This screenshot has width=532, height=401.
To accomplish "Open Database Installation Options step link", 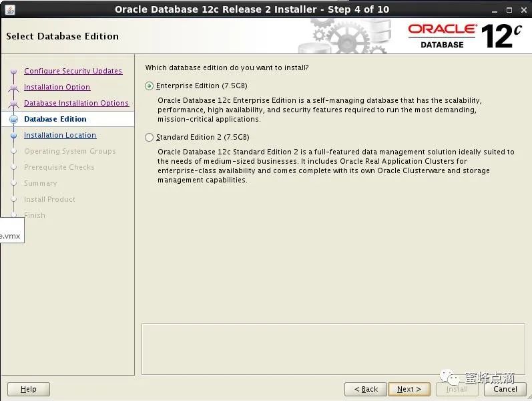I will (x=76, y=103).
